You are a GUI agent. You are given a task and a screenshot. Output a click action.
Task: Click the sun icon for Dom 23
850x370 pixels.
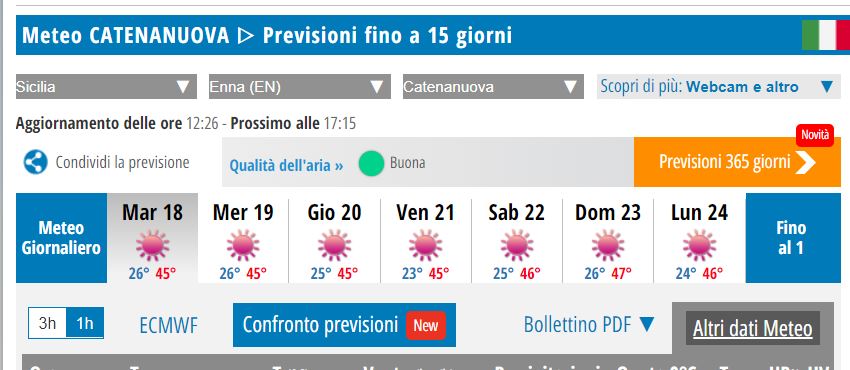tap(608, 245)
